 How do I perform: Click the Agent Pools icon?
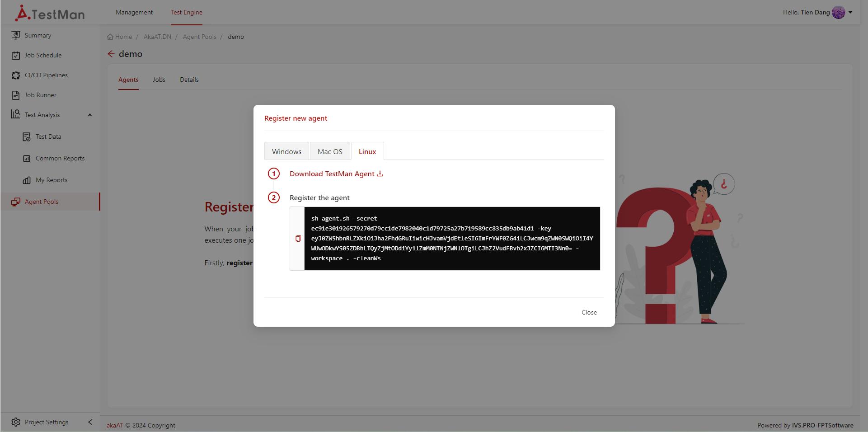16,202
